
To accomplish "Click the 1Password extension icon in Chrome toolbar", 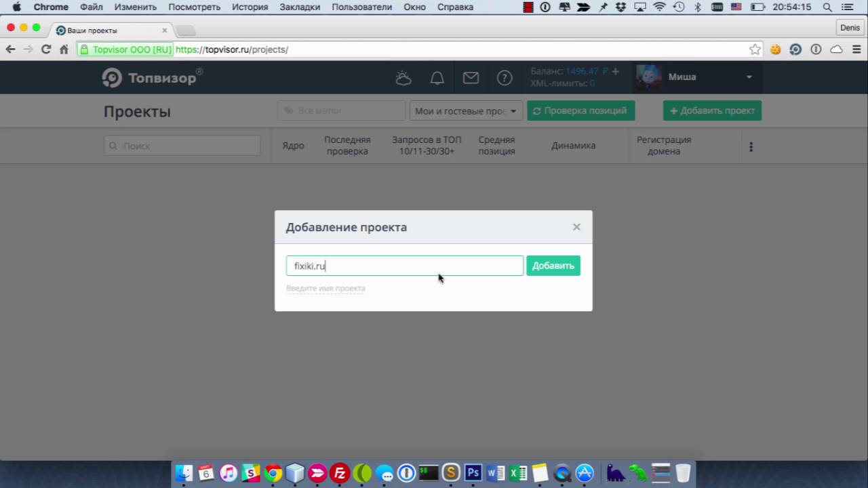I will click(816, 49).
